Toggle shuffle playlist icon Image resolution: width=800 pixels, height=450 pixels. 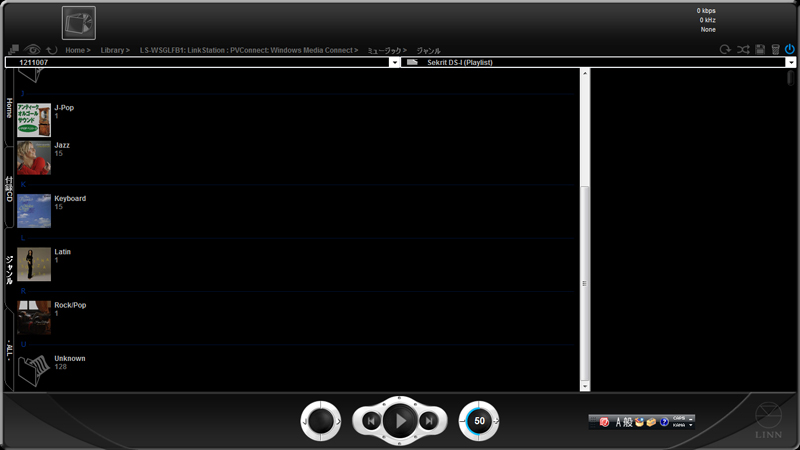tap(743, 49)
